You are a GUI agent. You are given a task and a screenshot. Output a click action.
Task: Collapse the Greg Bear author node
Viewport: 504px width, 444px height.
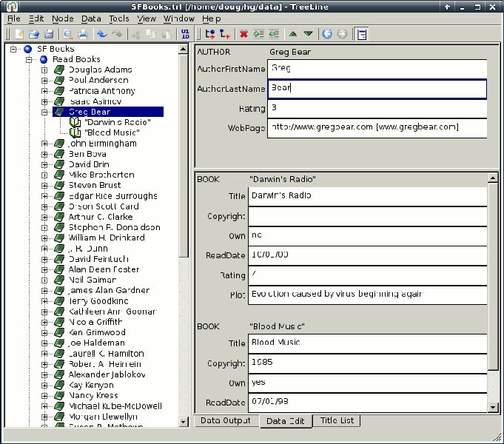[44, 112]
